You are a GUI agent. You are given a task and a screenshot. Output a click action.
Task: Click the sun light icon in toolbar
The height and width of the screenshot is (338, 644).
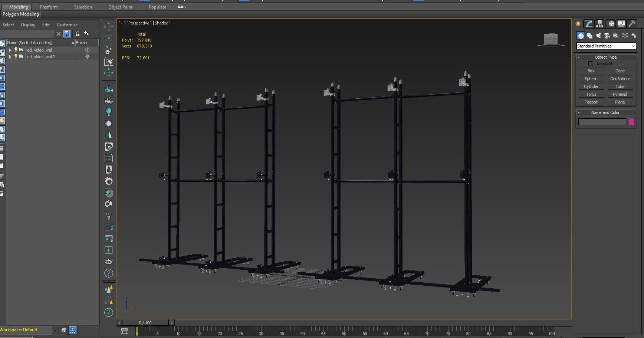pos(109,124)
